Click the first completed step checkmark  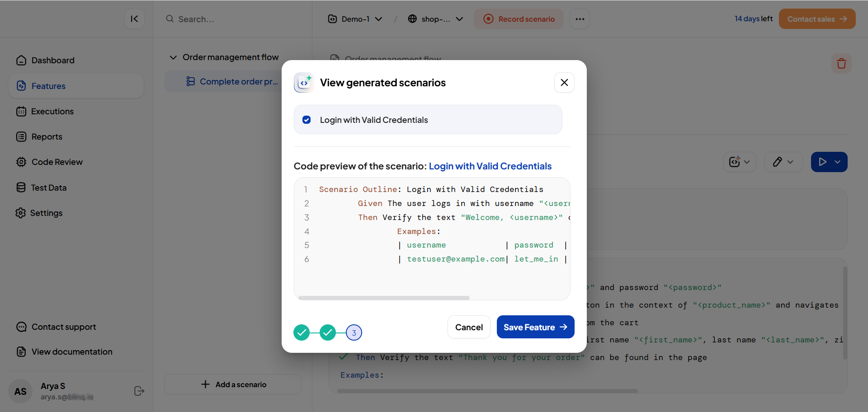coord(302,333)
